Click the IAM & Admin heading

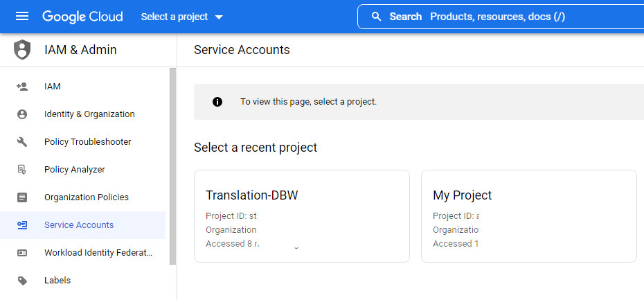(x=80, y=50)
